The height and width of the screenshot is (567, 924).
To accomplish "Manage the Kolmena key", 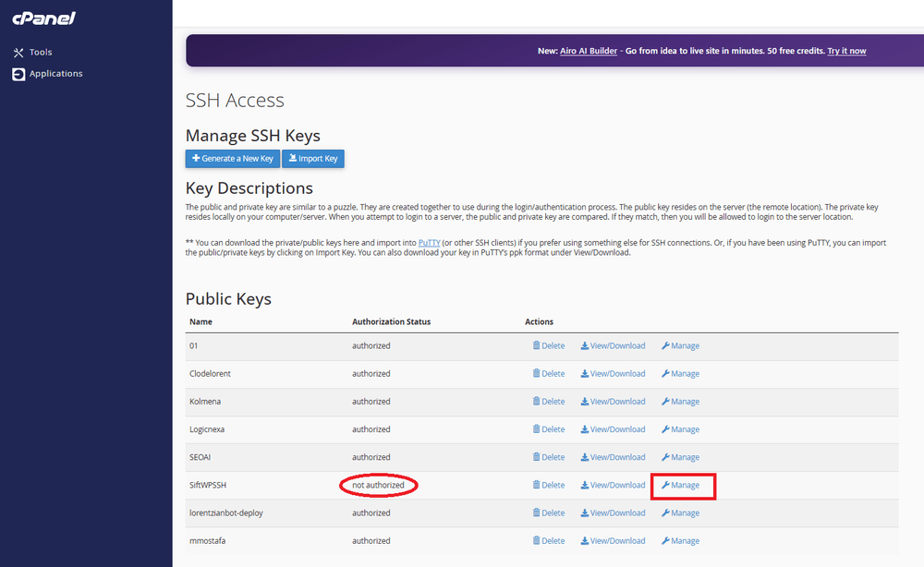I will tap(680, 401).
